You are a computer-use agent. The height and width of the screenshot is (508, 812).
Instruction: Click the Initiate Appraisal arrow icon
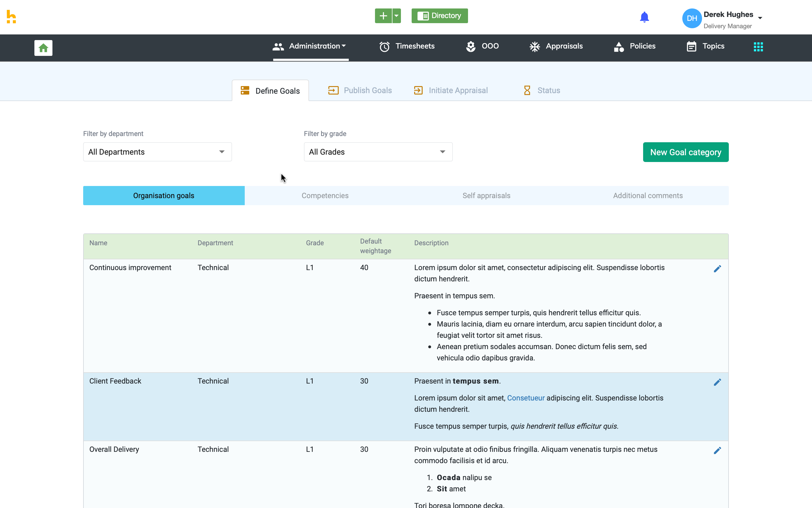418,90
